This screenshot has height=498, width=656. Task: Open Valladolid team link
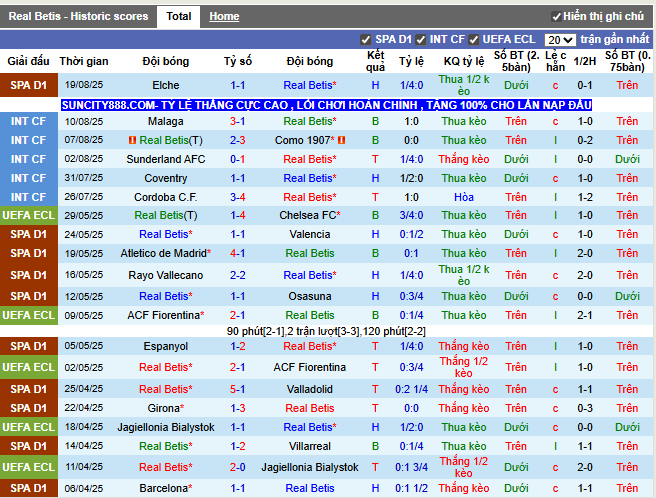pos(310,390)
